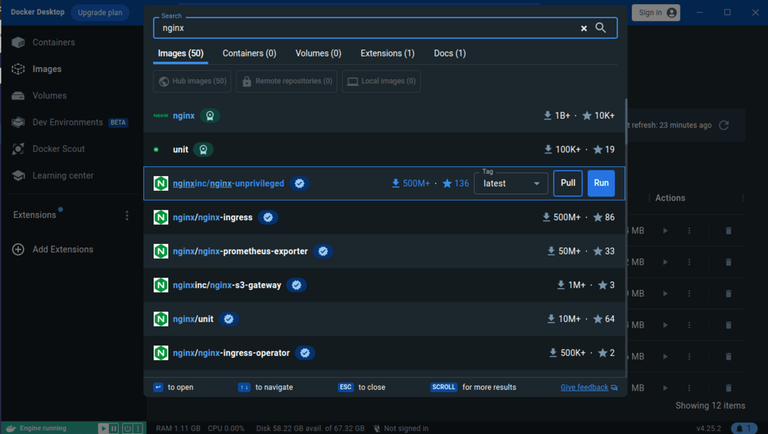Click the refresh icon by last refresh
This screenshot has width=768, height=434.
click(x=724, y=125)
